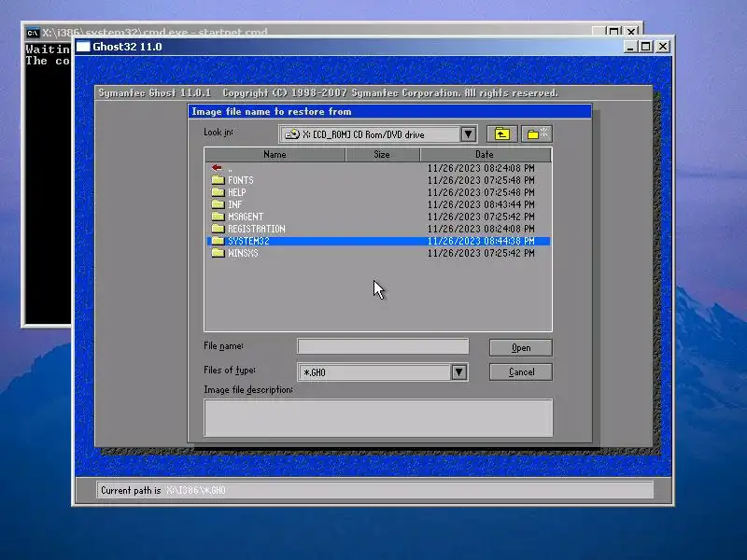Screen dimensions: 747x560
Task: Click the Open button
Action: coord(521,347)
